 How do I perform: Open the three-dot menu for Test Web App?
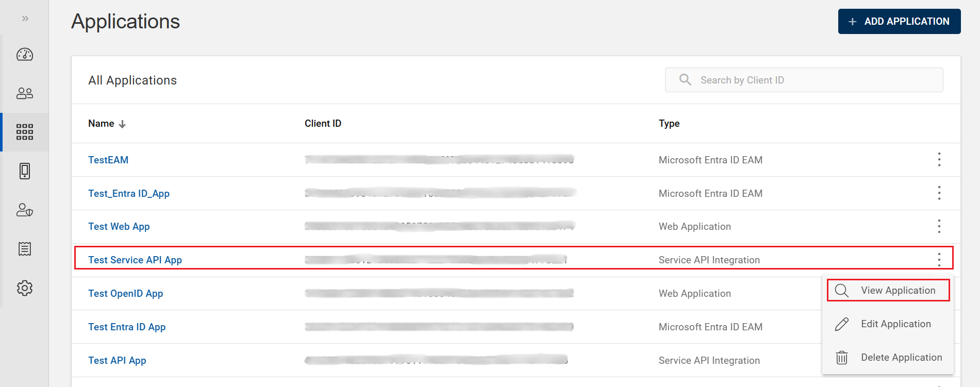[x=939, y=226]
